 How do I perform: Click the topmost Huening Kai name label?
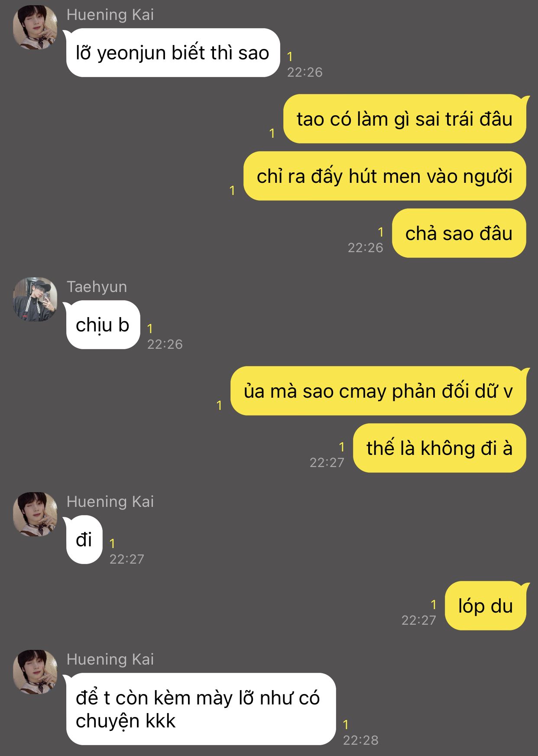coord(110,15)
